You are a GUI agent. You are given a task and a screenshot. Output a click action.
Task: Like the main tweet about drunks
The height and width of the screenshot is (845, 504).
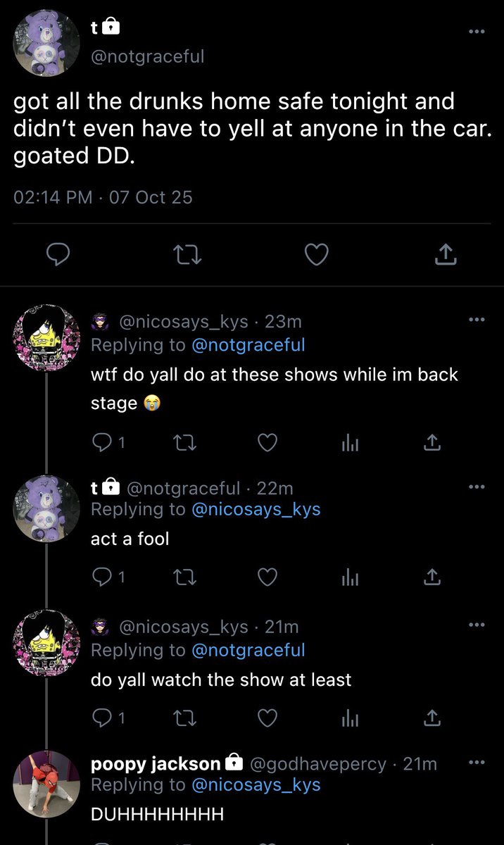(x=317, y=255)
